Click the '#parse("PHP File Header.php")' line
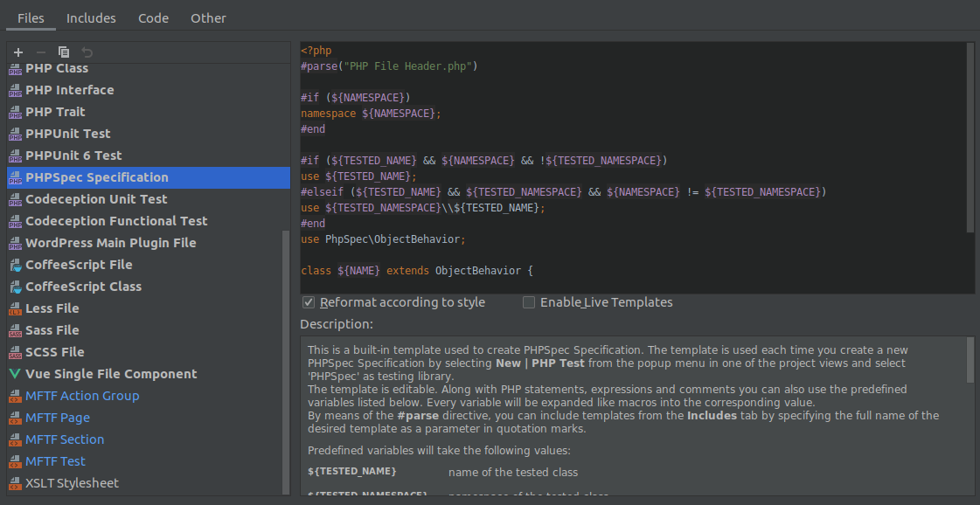 click(389, 66)
